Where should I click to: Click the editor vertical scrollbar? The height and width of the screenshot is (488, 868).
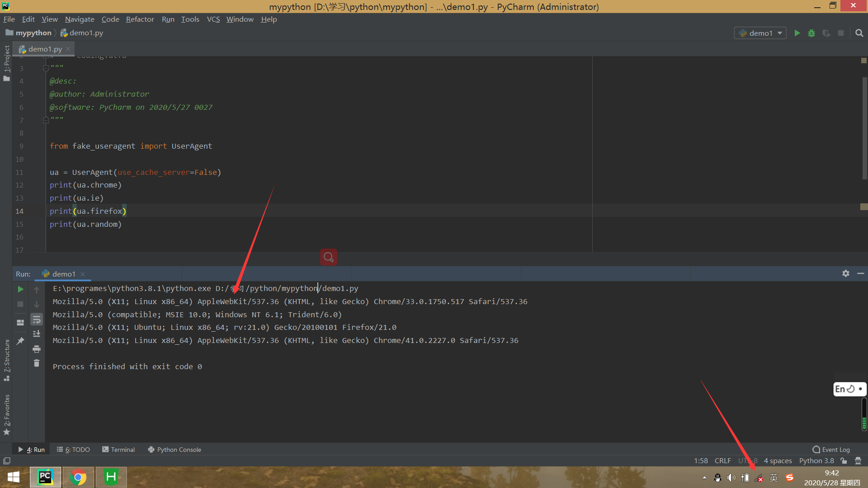pyautogui.click(x=864, y=129)
